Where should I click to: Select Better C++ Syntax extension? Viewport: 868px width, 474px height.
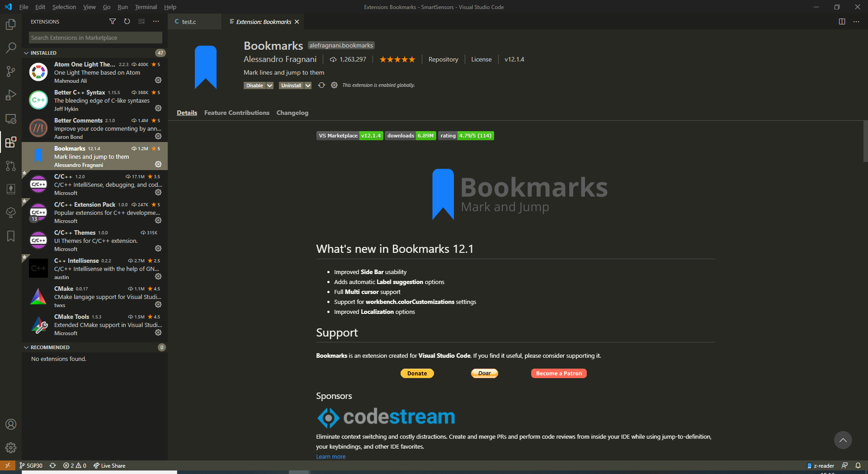tap(95, 100)
